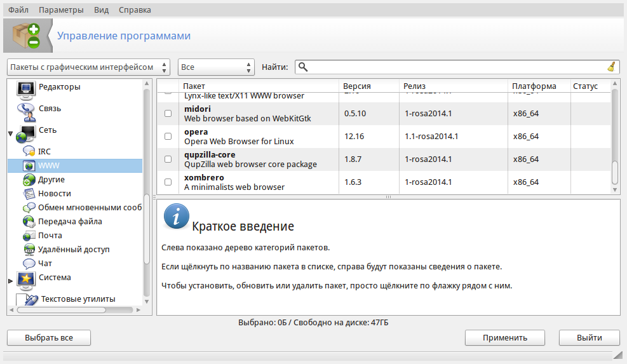Open the package type filter dropdown
The width and height of the screenshot is (627, 364).
coord(89,67)
